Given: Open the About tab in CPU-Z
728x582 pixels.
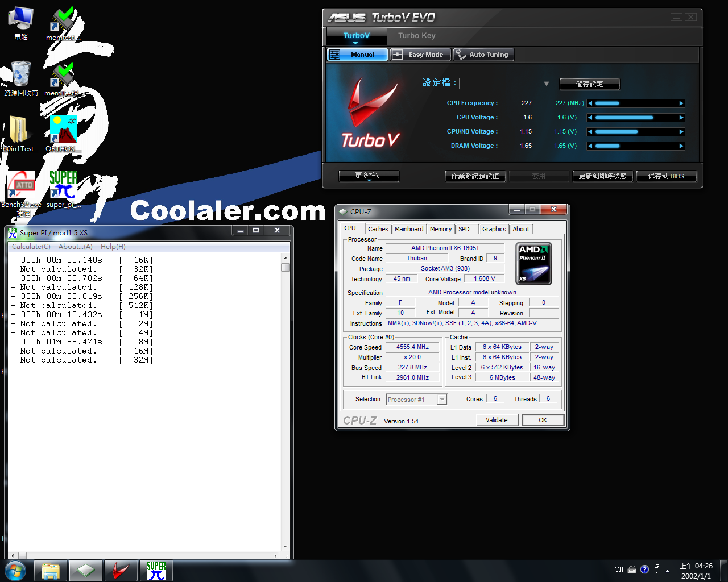Looking at the screenshot, I should pos(521,229).
